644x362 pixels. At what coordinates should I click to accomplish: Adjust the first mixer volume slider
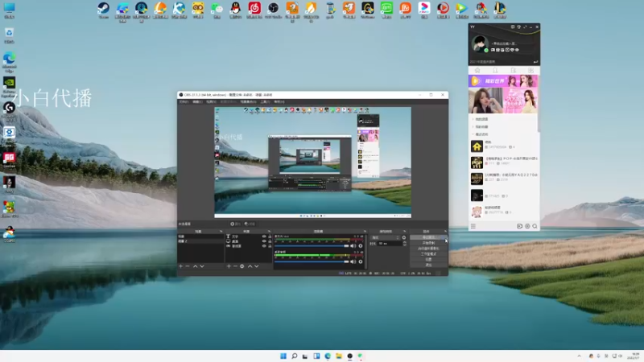(x=312, y=246)
